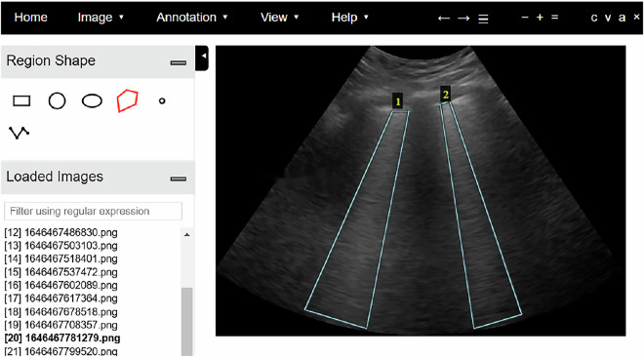
Task: Select image [13] 1646467503103.png
Action: tap(60, 246)
